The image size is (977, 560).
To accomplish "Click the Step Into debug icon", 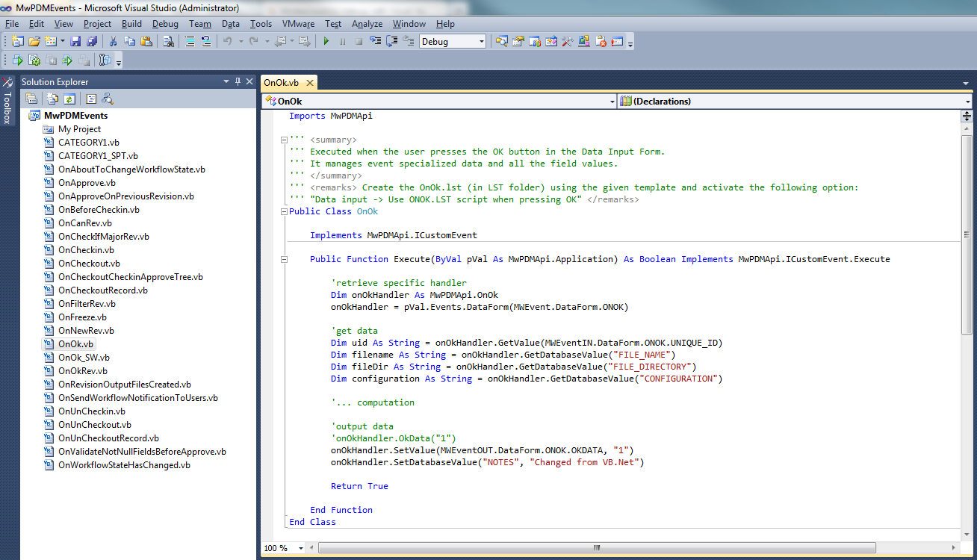I will coord(375,42).
